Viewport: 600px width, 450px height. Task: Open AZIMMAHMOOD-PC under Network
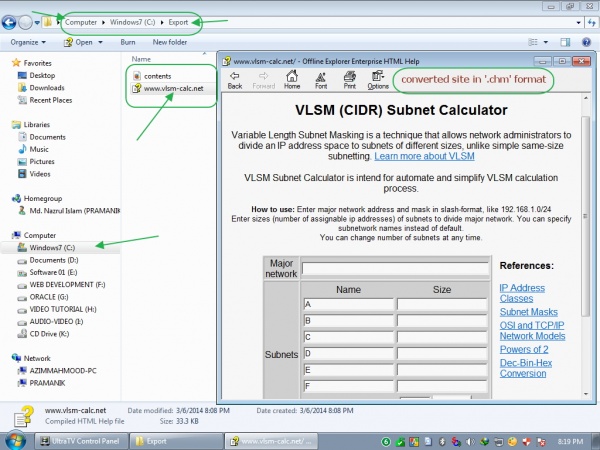(63, 370)
